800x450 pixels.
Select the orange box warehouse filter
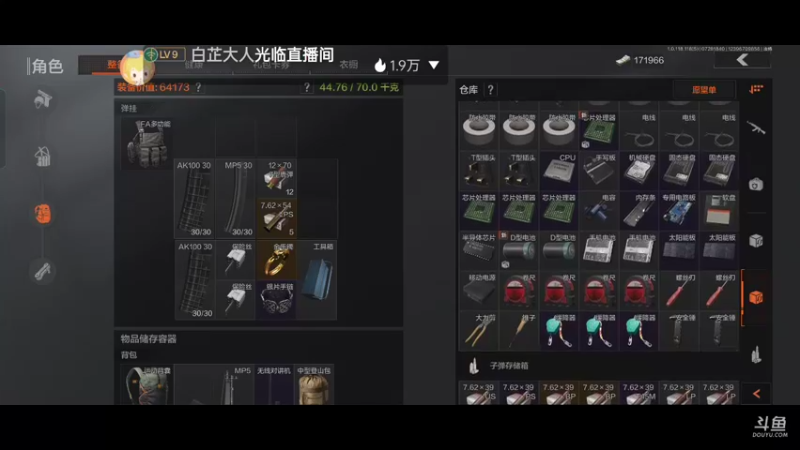pos(756,297)
